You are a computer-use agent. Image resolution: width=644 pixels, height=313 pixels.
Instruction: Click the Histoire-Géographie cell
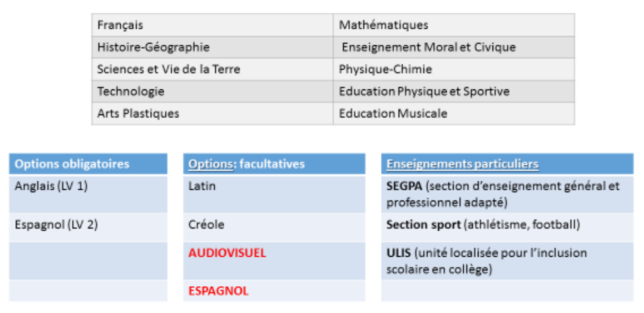coord(153,47)
